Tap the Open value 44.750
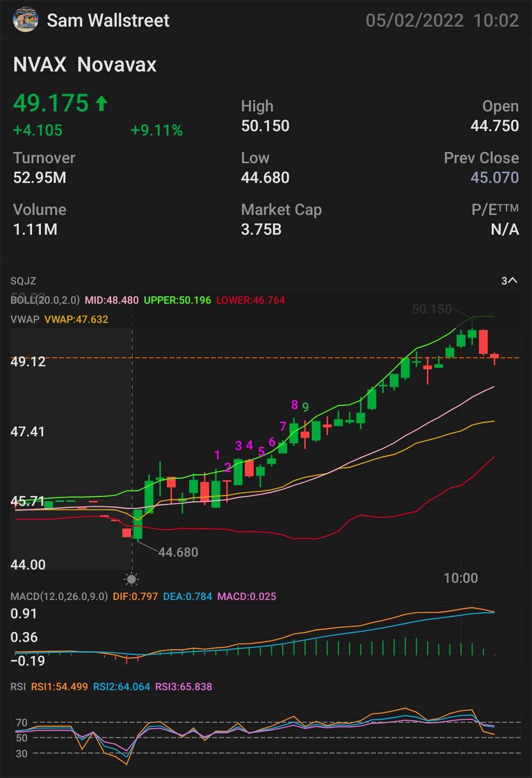The height and width of the screenshot is (778, 532). click(x=495, y=126)
